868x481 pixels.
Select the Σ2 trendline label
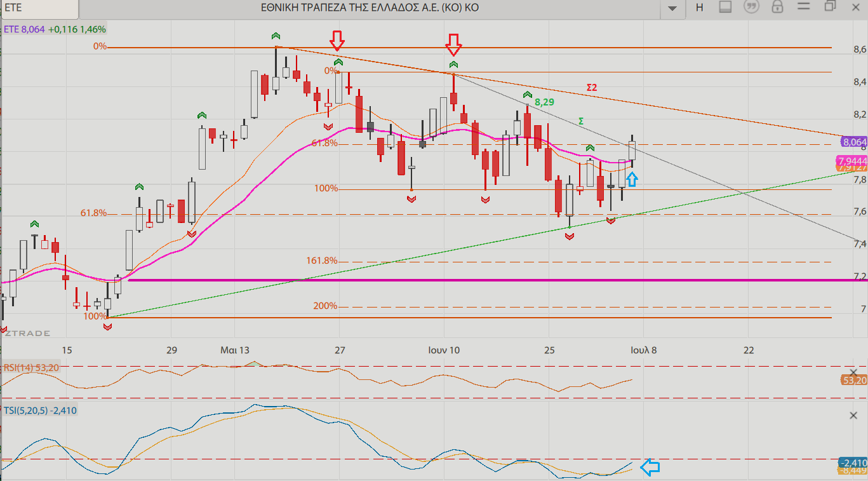(x=591, y=88)
